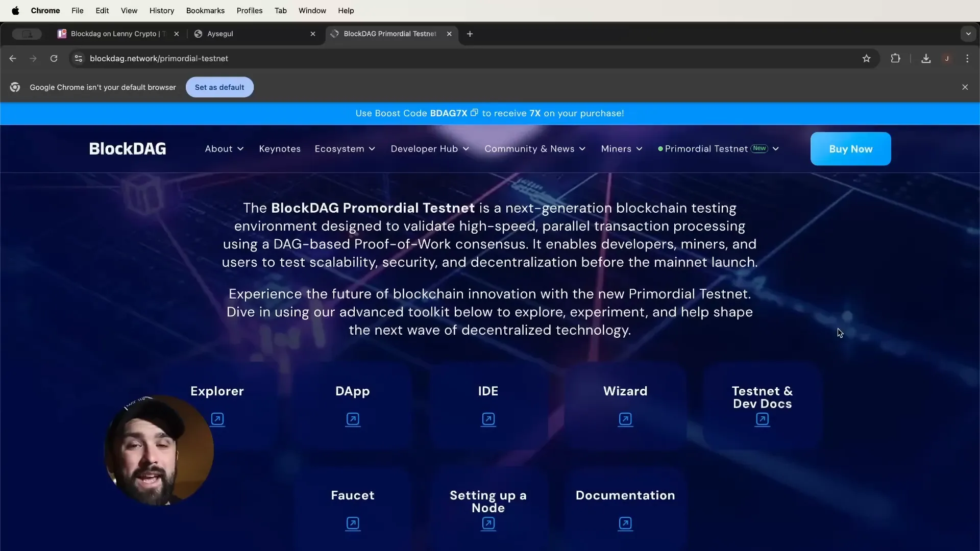Open the tab search dropdown arrow
The width and height of the screenshot is (980, 551).
click(968, 34)
